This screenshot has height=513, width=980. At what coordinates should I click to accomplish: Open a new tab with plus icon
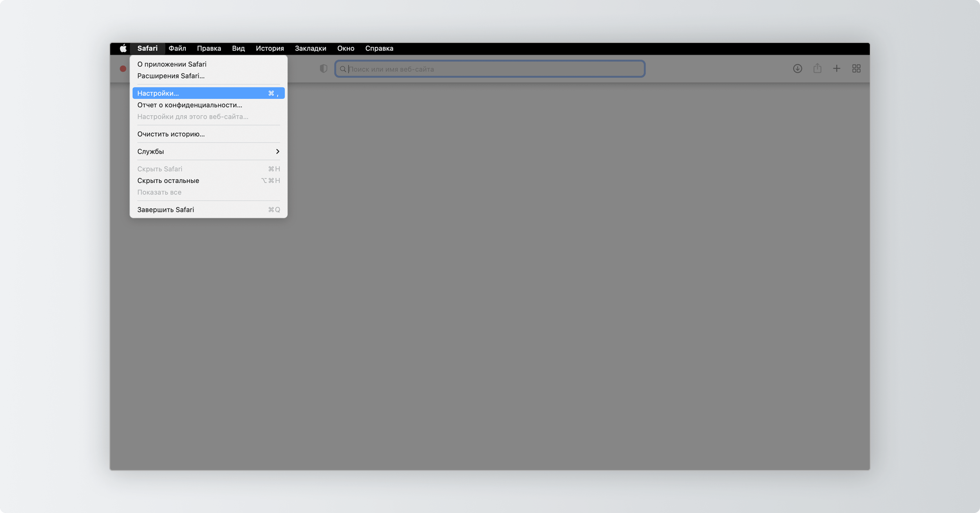click(836, 68)
